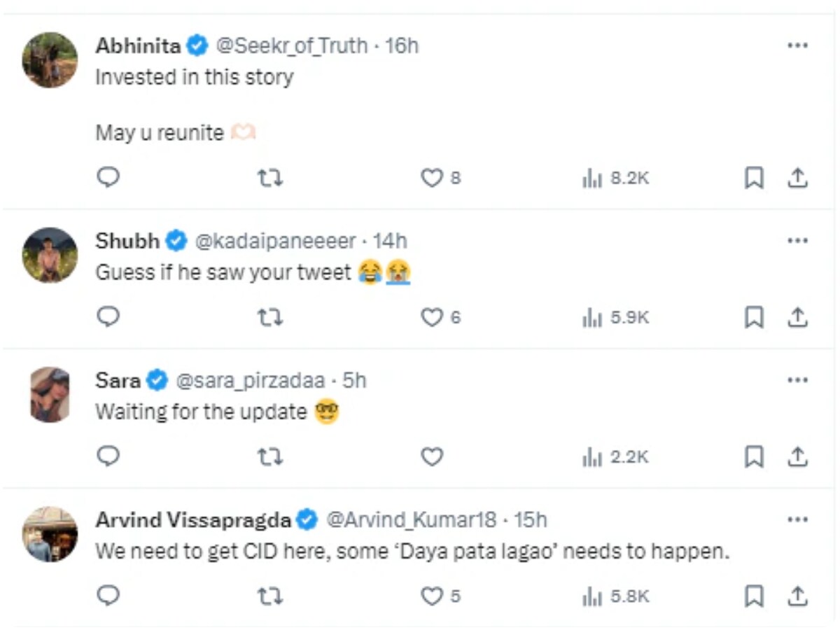Like Abhinita's tweet with 8 likes
Screen dimensions: 840x630
(432, 178)
